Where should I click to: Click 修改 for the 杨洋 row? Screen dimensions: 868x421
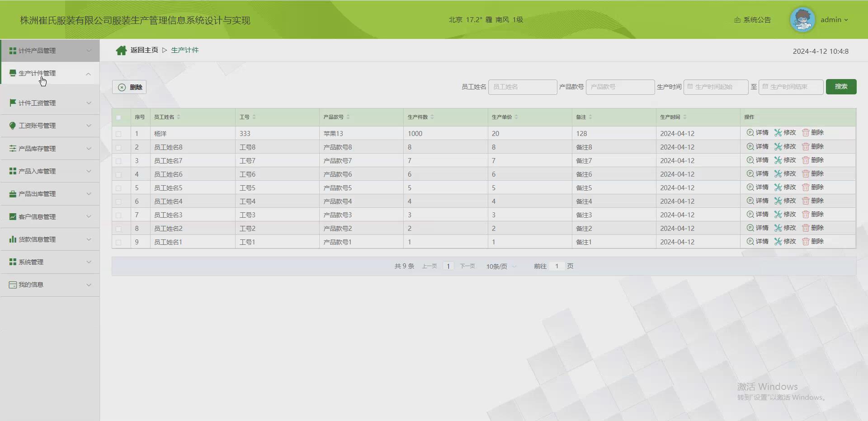pyautogui.click(x=785, y=132)
